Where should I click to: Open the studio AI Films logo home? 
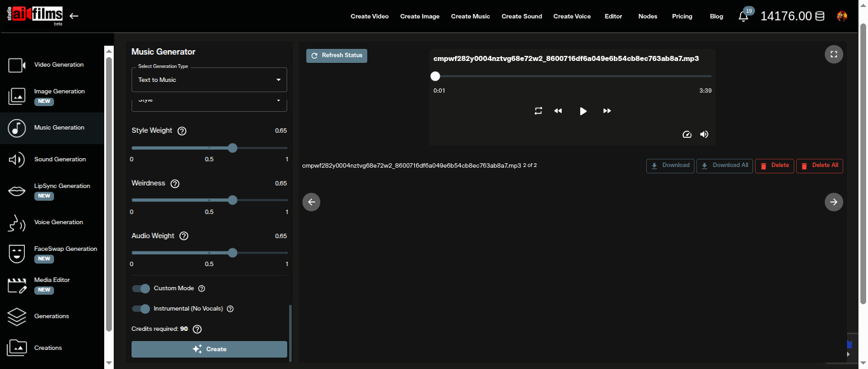tap(35, 15)
